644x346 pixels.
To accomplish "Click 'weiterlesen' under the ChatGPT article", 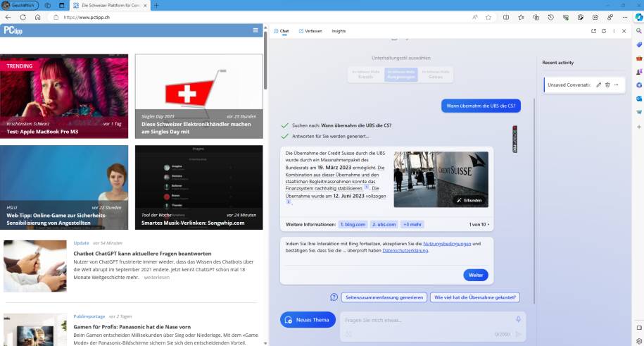I will [x=156, y=278].
